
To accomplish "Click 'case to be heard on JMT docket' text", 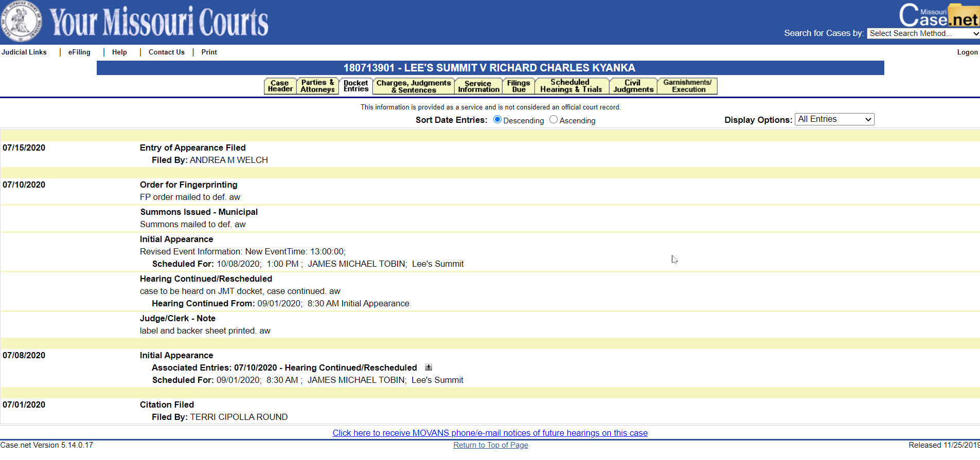I will click(x=240, y=291).
